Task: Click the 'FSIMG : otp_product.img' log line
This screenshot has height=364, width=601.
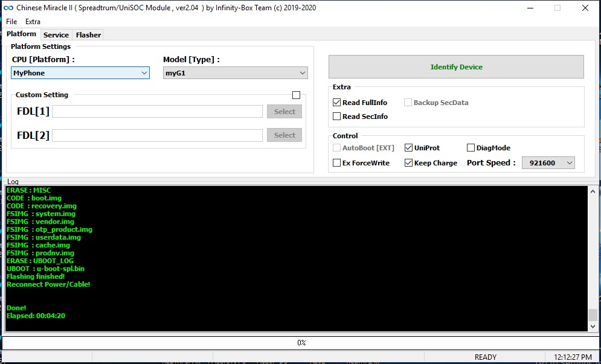Action: click(50, 229)
